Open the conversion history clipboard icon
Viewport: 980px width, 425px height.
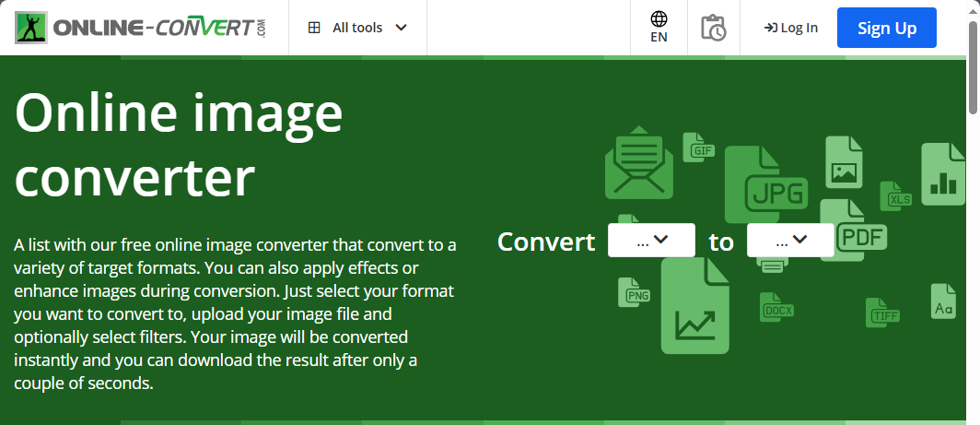click(x=713, y=28)
